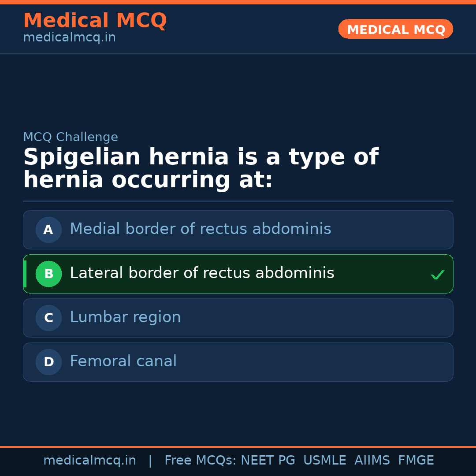Screen dimensions: 476x476
Task: Click AIIMS in the footer
Action: coord(372,461)
